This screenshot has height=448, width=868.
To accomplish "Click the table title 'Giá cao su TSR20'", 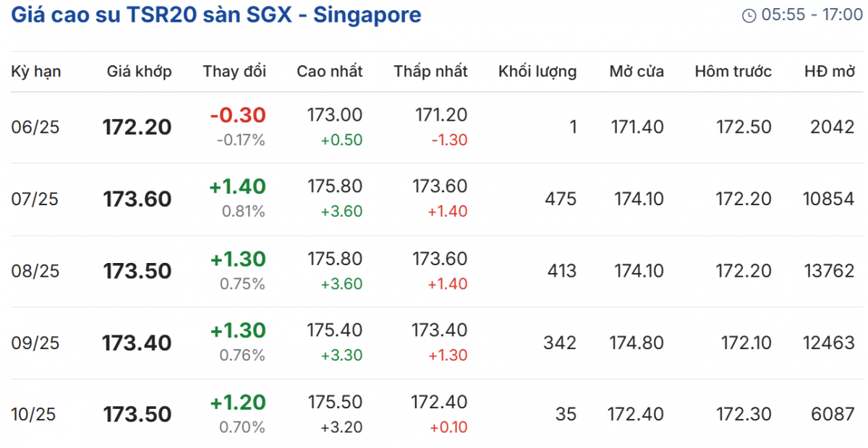I will point(216,14).
